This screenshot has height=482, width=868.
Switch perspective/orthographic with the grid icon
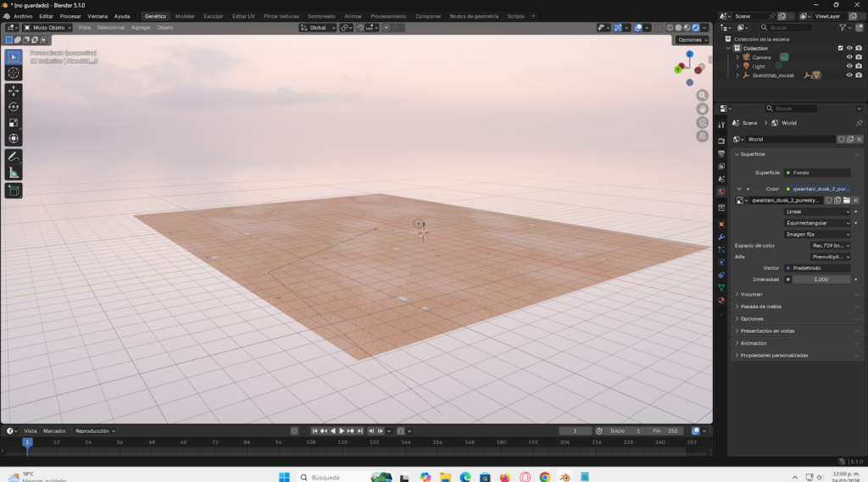point(702,136)
